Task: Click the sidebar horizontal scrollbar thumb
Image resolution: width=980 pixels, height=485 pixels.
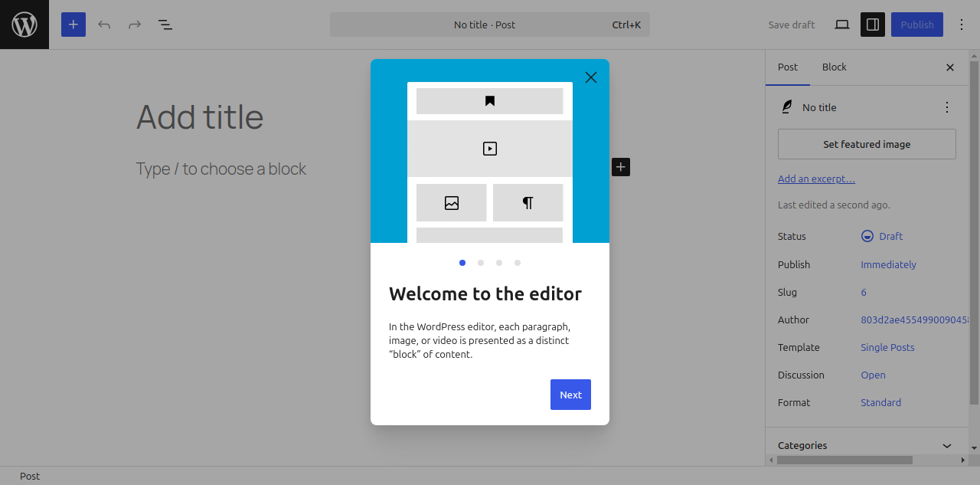Action: (x=844, y=460)
